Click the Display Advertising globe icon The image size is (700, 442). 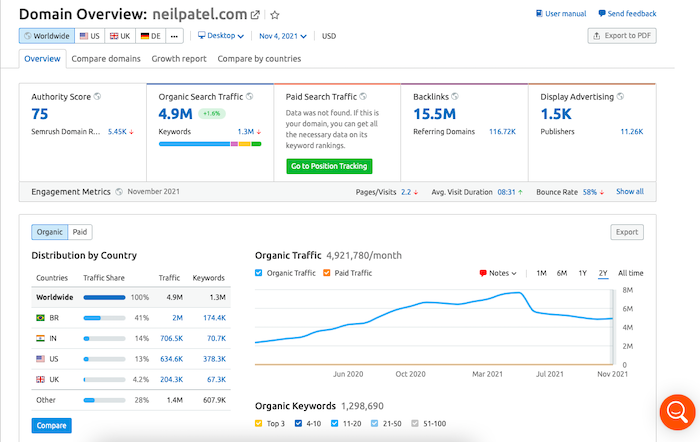[x=620, y=96]
